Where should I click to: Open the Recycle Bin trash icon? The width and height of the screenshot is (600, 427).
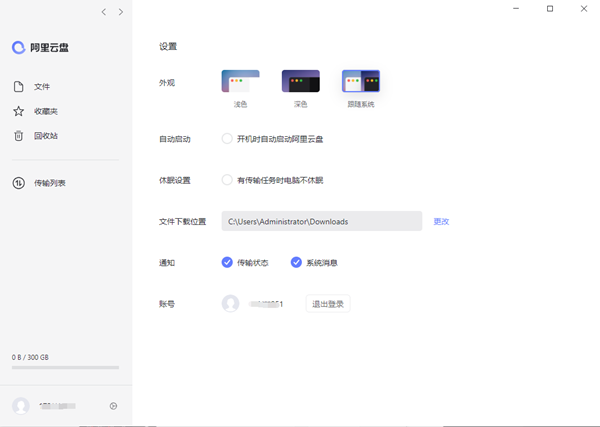tap(19, 136)
